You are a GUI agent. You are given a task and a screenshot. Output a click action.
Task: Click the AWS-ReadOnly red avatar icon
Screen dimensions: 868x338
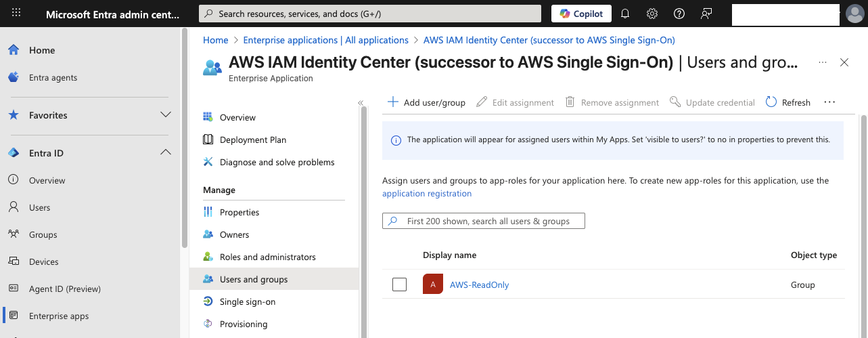tap(433, 284)
